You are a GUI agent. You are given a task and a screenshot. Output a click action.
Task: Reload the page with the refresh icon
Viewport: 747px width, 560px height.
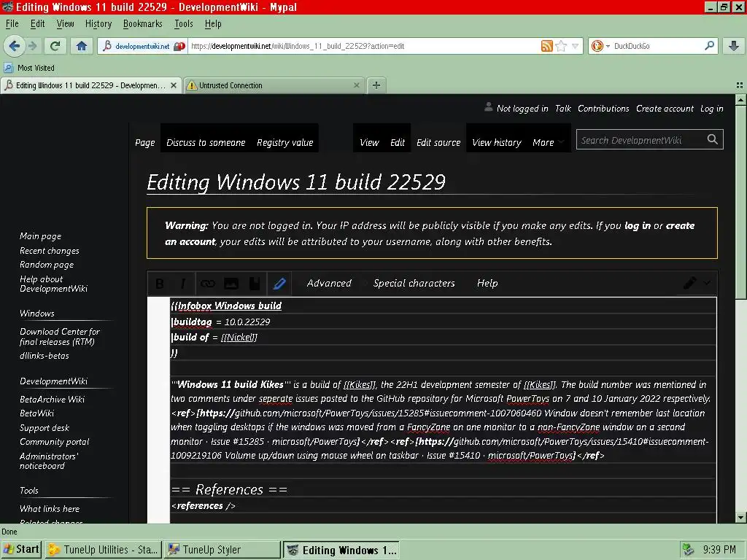point(55,46)
